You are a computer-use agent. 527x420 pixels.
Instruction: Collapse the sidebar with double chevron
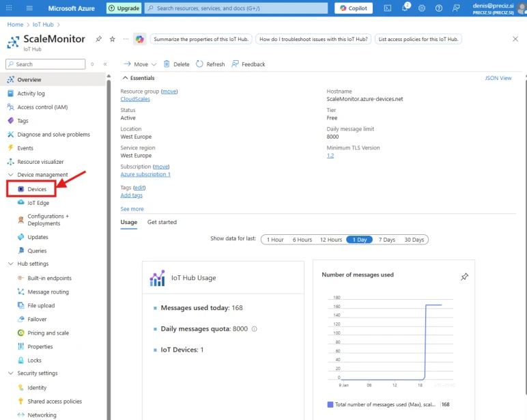click(x=105, y=64)
